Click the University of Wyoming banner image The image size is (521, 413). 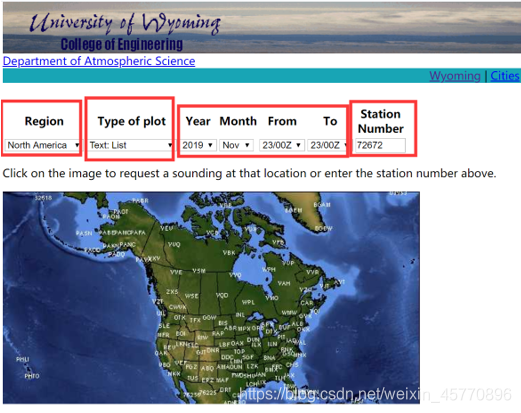(262, 27)
